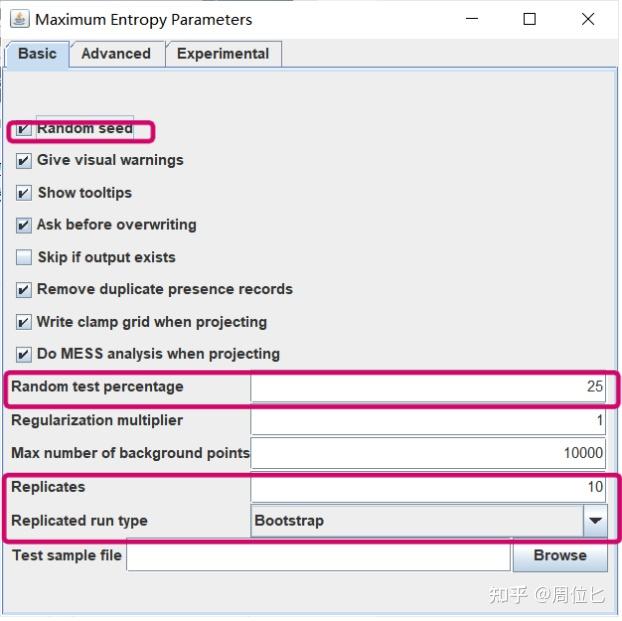Uncheck Show tooltips checkbox
Screen dimensions: 622x621
click(24, 193)
